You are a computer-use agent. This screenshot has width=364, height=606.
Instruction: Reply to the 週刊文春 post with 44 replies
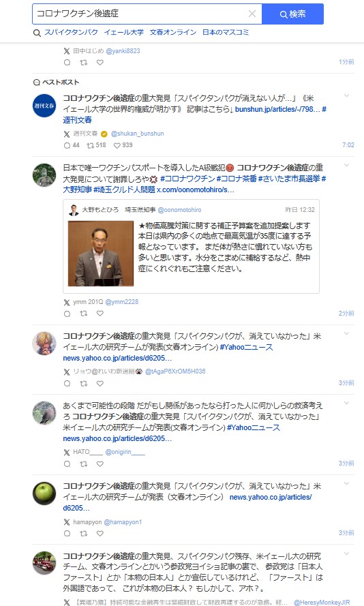pos(72,145)
